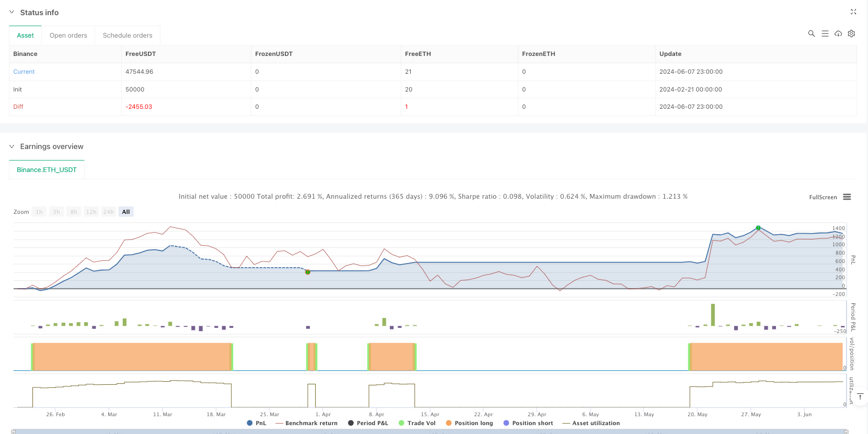Open the list view icon beside search

[x=825, y=33]
